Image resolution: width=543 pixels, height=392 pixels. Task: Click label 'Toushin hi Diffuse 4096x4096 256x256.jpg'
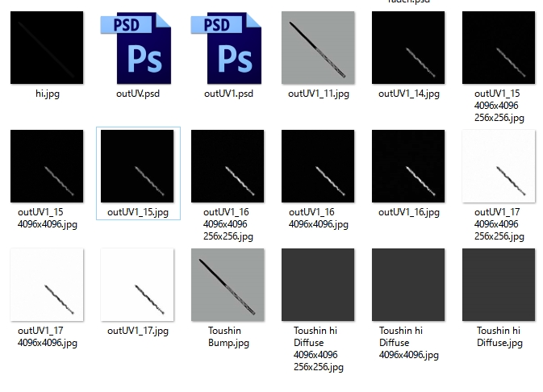point(319,349)
